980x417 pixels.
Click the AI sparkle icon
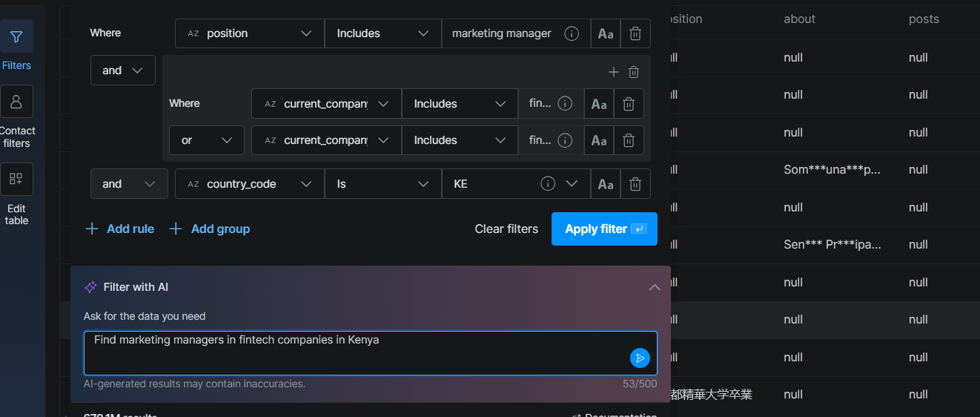(90, 287)
